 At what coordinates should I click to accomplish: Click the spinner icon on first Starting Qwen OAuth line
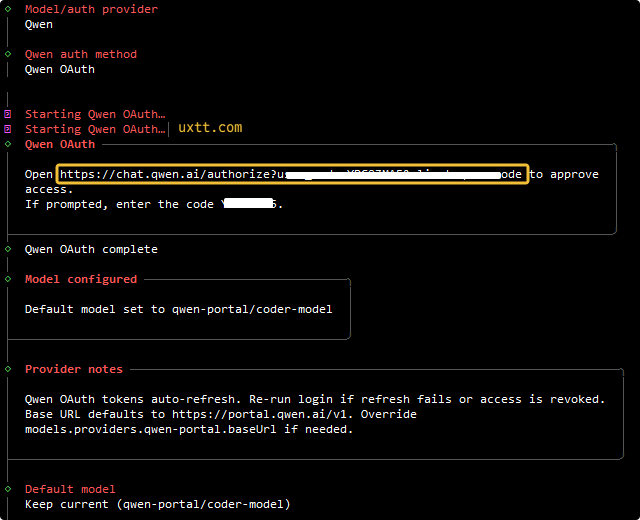[x=8, y=114]
